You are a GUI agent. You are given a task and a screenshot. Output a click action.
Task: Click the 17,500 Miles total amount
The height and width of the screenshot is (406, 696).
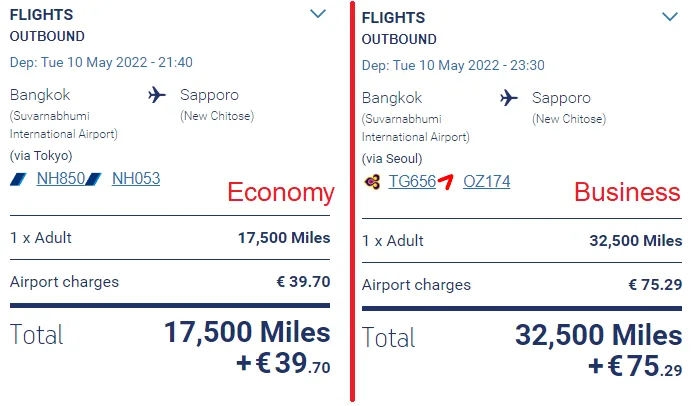click(x=247, y=332)
